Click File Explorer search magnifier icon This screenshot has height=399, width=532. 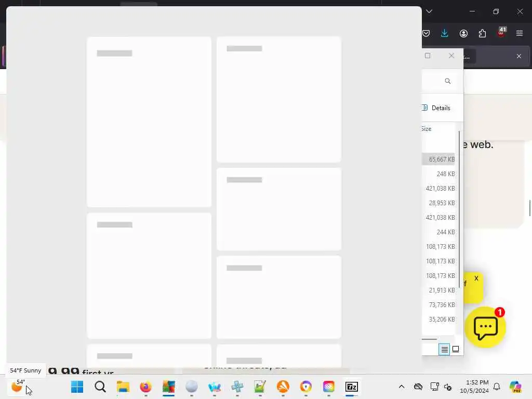pyautogui.click(x=447, y=81)
